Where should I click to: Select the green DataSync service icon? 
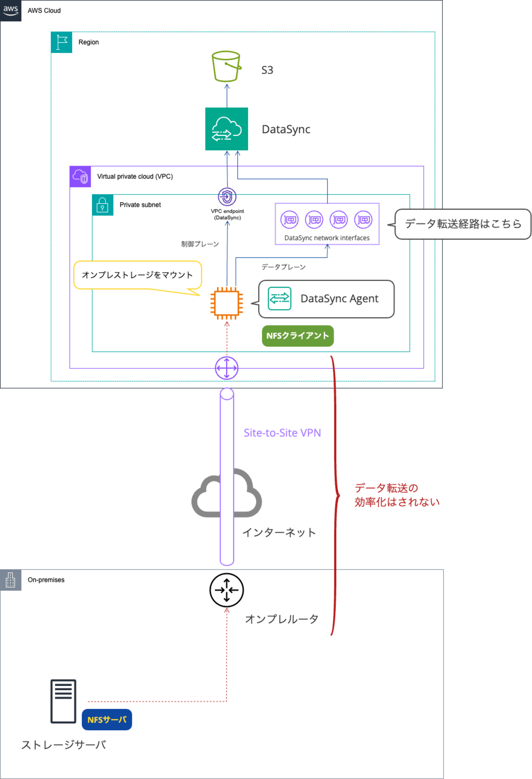pyautogui.click(x=226, y=129)
